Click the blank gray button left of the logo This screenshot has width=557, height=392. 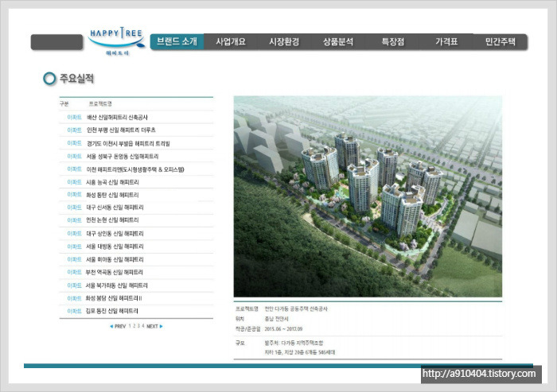tap(56, 42)
